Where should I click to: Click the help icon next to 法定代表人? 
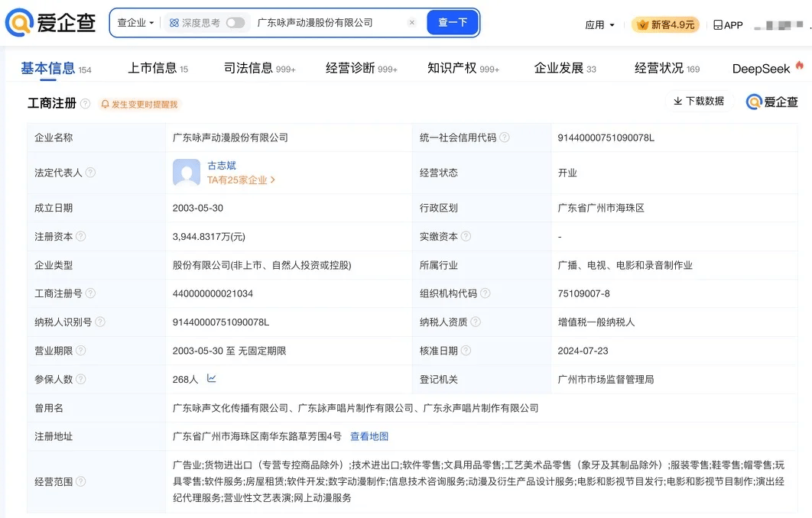point(90,173)
